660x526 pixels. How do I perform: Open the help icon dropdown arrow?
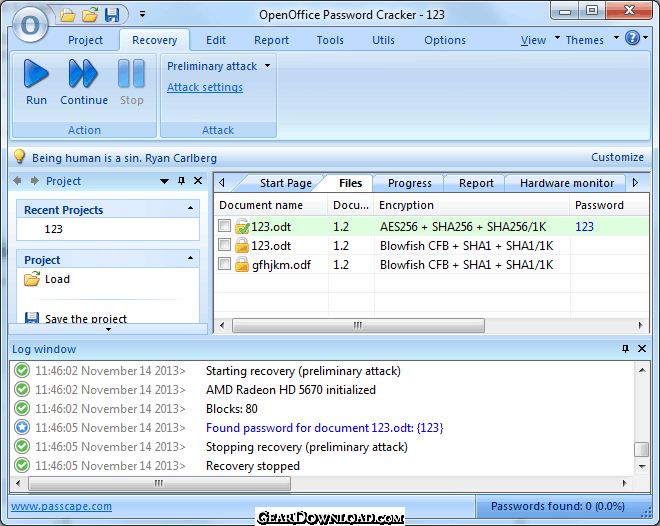(x=646, y=38)
